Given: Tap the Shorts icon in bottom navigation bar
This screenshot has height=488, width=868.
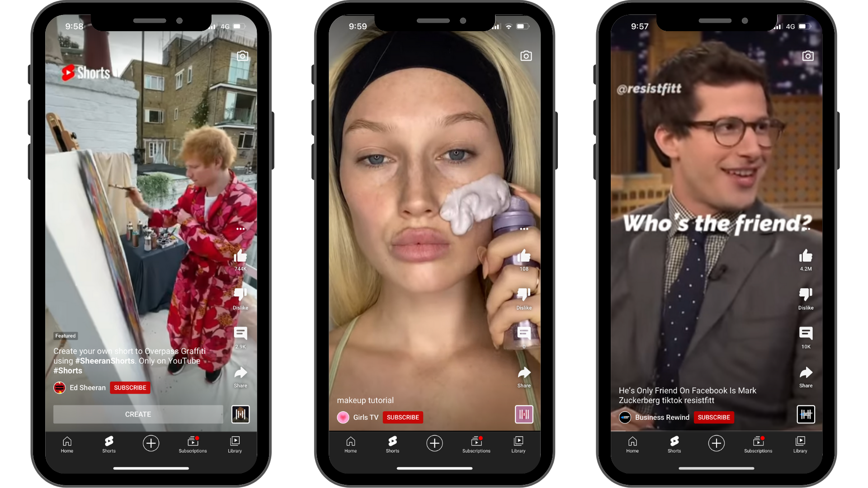Looking at the screenshot, I should tap(108, 444).
